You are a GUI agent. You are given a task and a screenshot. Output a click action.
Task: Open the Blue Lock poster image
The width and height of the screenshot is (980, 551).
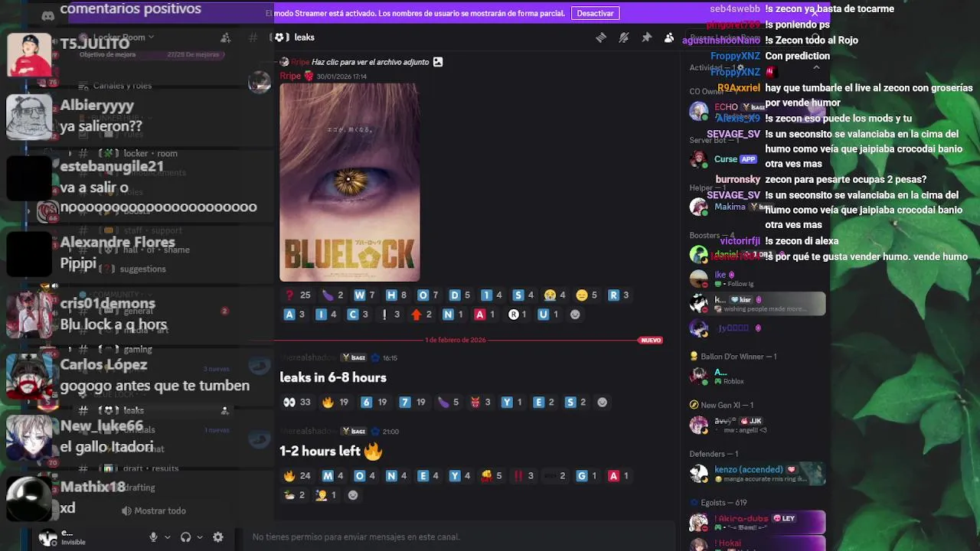(x=349, y=182)
